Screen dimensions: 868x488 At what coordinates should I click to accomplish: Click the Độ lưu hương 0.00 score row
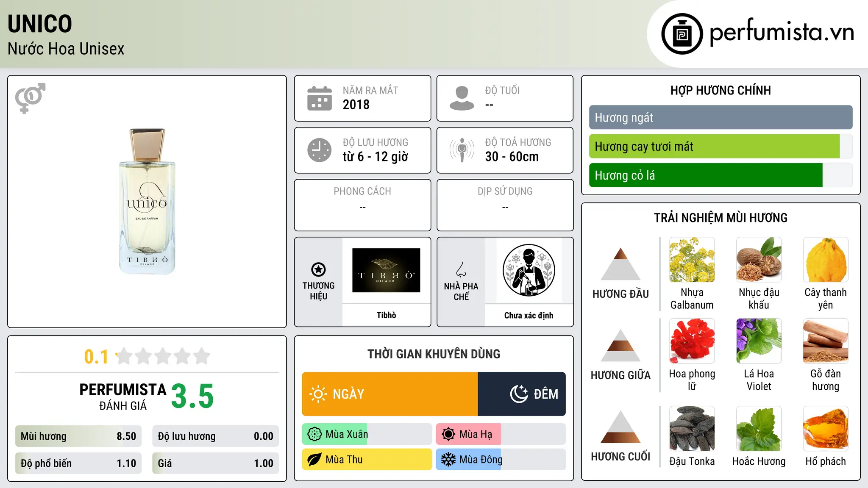(x=216, y=436)
